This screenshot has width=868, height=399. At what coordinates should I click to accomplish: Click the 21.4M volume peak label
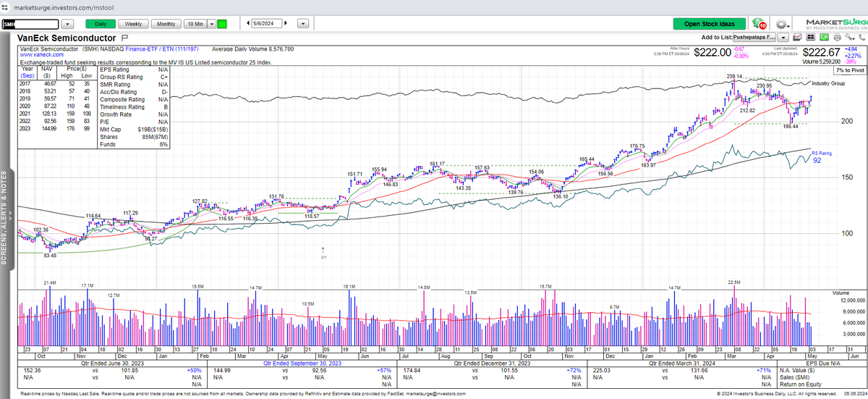click(50, 282)
